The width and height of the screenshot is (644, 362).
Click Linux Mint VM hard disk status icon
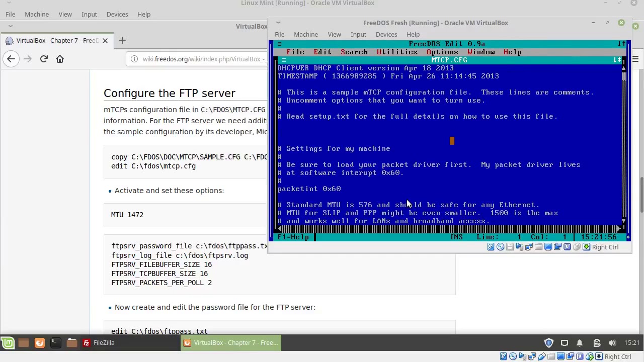[x=503, y=356]
